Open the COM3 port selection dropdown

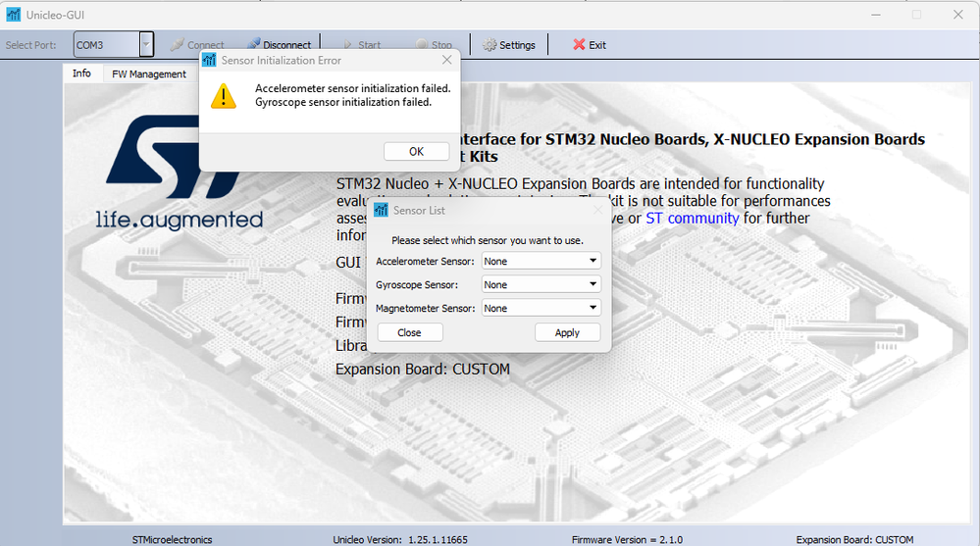(x=145, y=45)
